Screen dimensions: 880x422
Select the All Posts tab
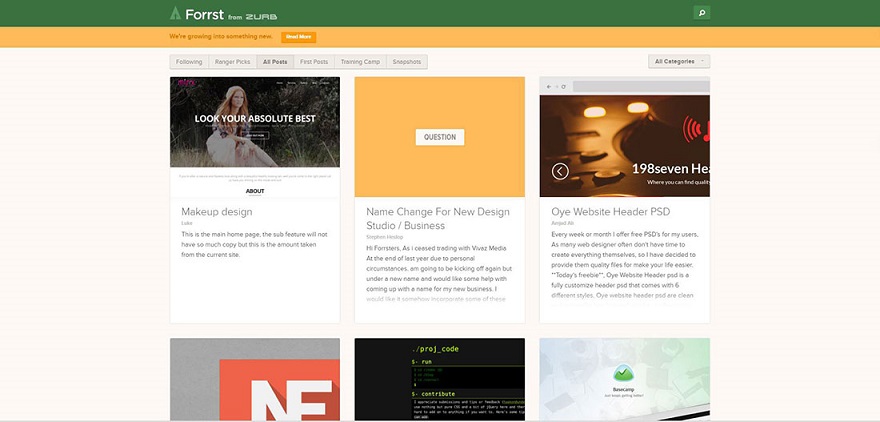point(275,62)
